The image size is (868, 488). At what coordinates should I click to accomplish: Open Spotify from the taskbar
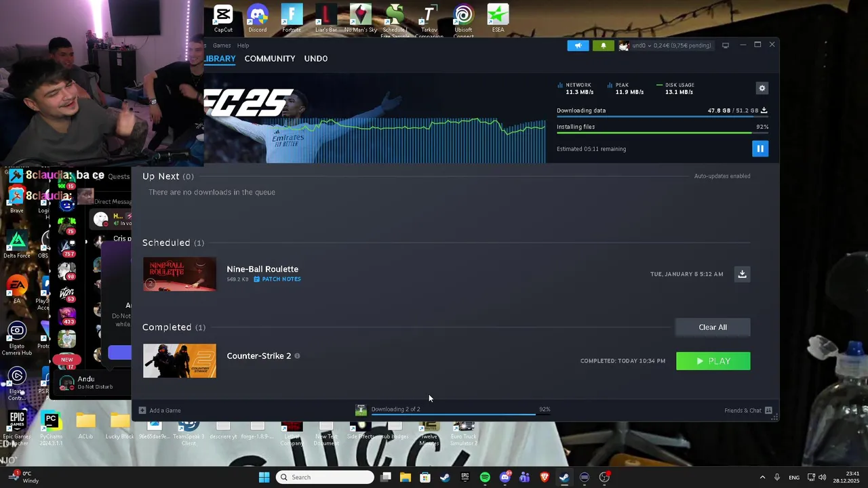coord(485,477)
